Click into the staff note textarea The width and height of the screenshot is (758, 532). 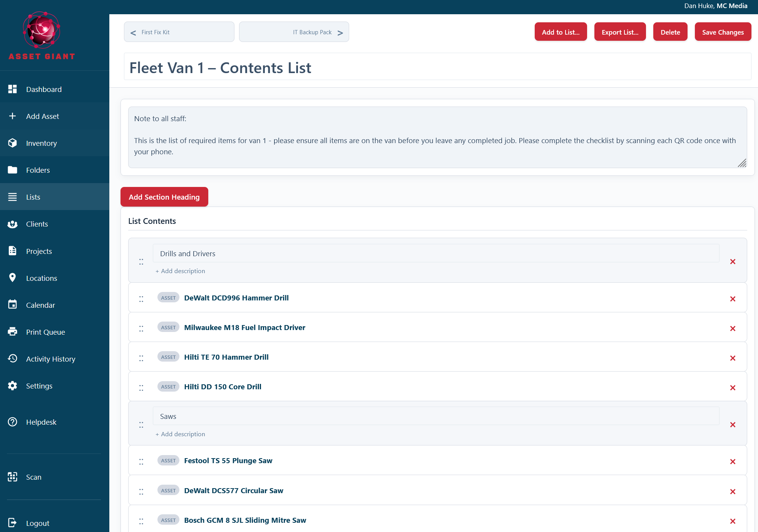[437, 137]
